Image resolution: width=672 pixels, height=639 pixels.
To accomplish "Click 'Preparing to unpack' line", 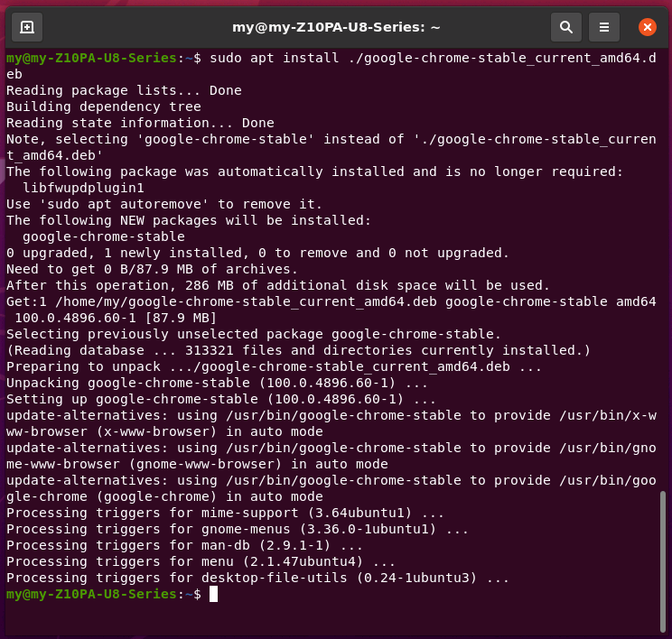I will click(275, 367).
